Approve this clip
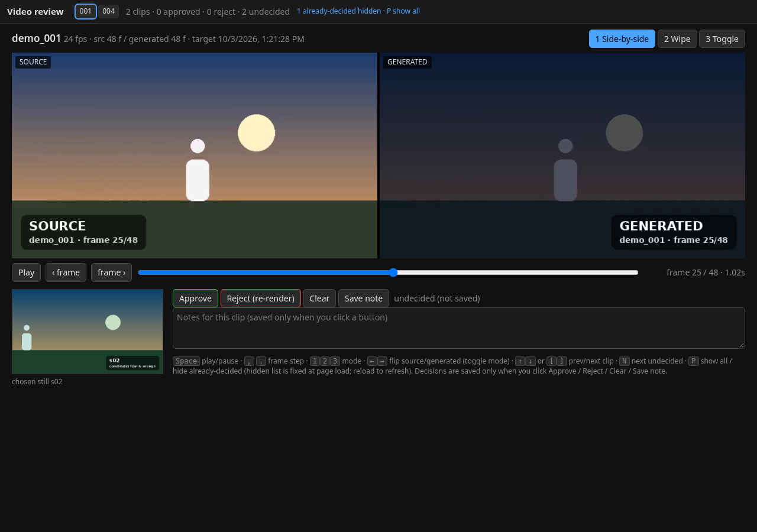This screenshot has height=532, width=757. 195,299
